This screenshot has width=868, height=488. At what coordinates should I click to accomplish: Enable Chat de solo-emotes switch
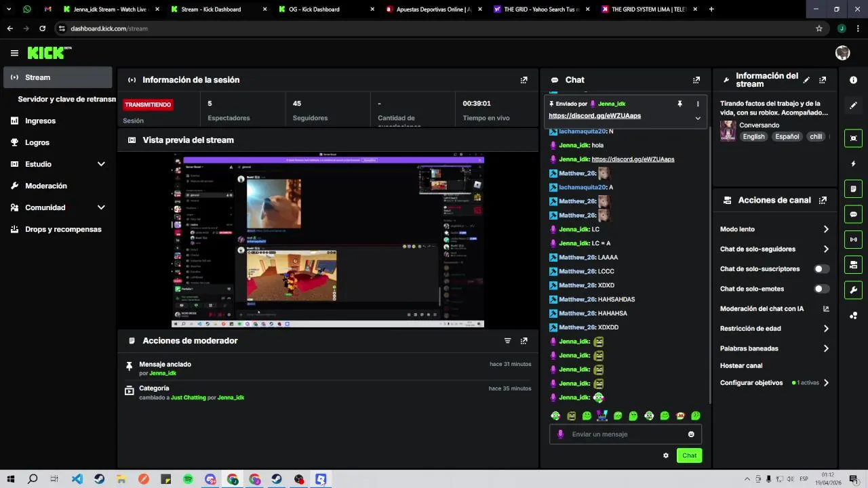click(821, 289)
